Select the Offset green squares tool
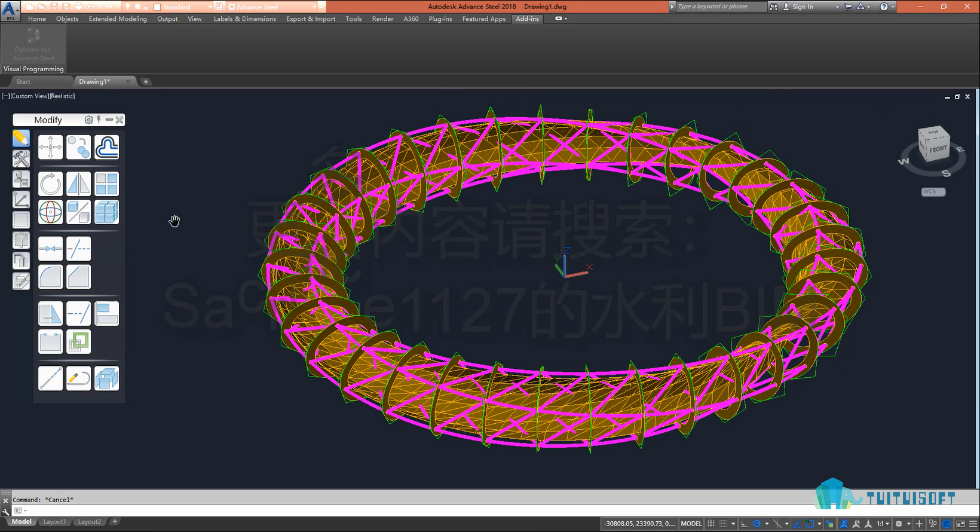Viewport: 980px width, 532px height. pyautogui.click(x=78, y=342)
